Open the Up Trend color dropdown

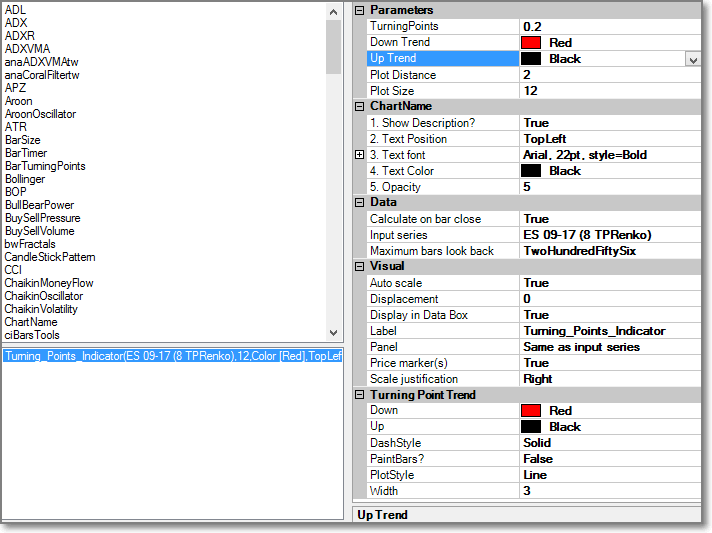pyautogui.click(x=692, y=59)
